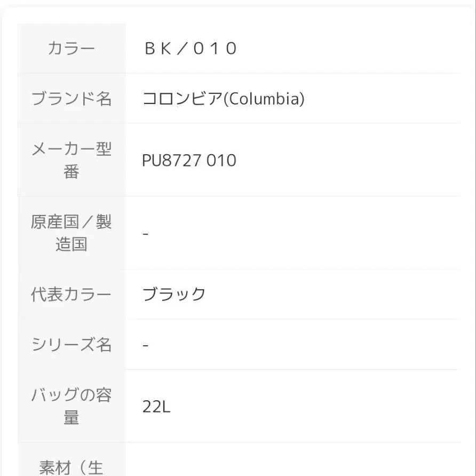This screenshot has width=476, height=476.
Task: Select the BK／010 color value
Action: [191, 49]
